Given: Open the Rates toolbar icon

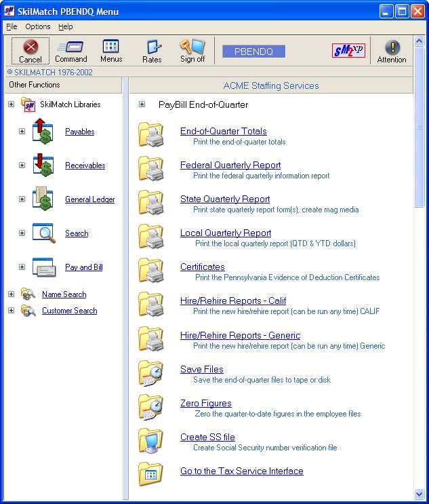Looking at the screenshot, I should (x=152, y=47).
